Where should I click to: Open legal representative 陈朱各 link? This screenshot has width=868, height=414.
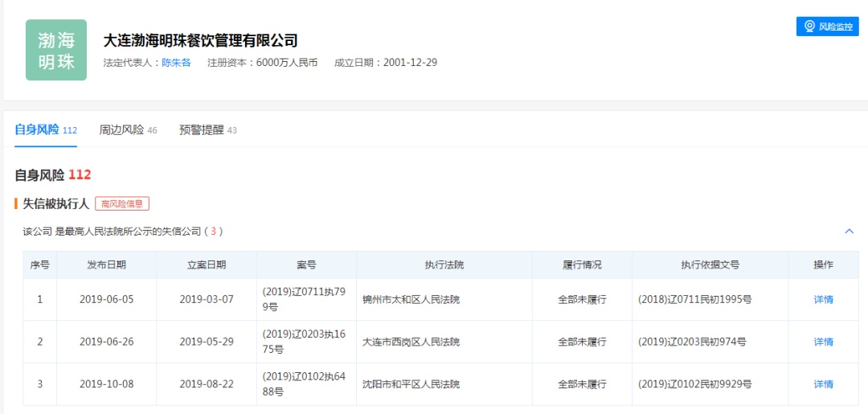point(176,63)
